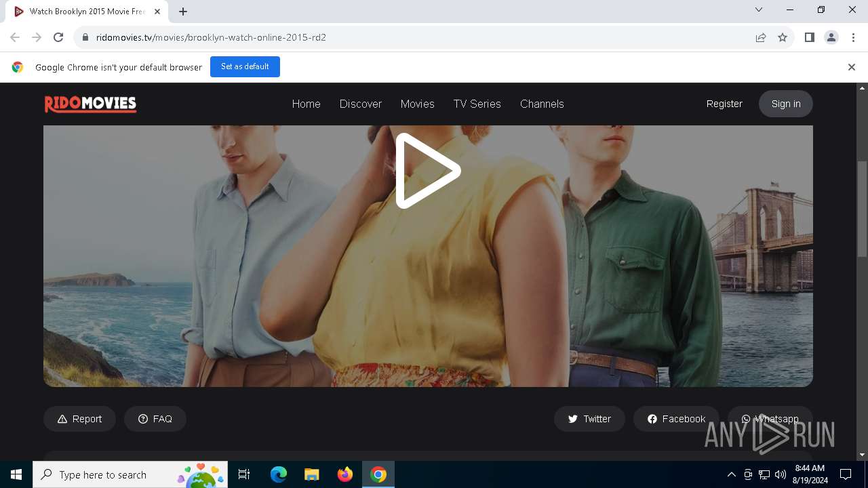Toggle the Chrome side panel
This screenshot has width=868, height=488.
tap(809, 37)
